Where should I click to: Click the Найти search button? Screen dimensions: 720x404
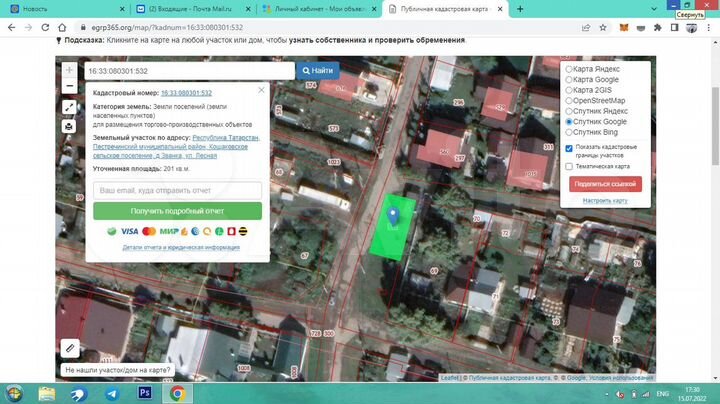318,71
